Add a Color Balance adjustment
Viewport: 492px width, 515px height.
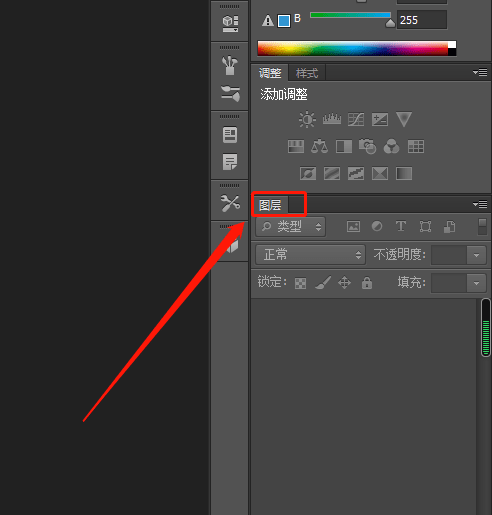pyautogui.click(x=319, y=146)
